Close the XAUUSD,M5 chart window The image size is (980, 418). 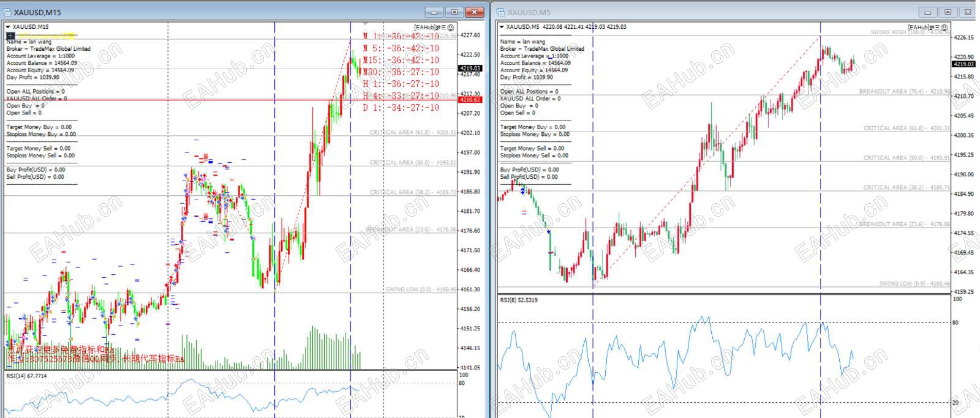967,12
